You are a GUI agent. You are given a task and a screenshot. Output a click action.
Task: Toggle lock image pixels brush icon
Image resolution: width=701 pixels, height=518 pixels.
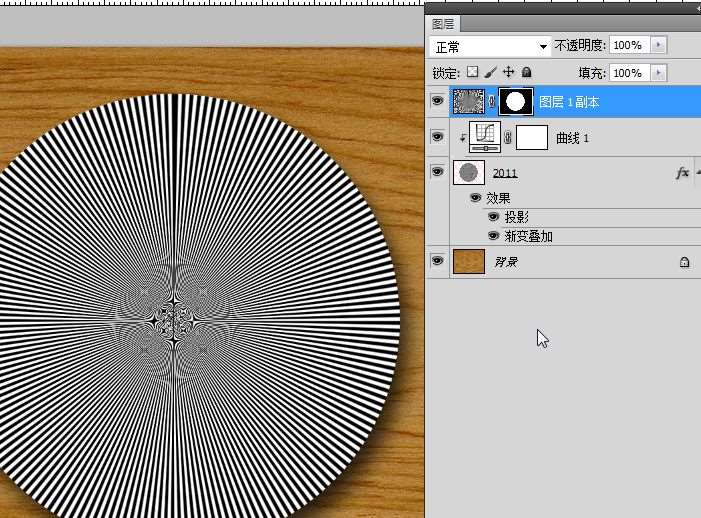pos(490,72)
